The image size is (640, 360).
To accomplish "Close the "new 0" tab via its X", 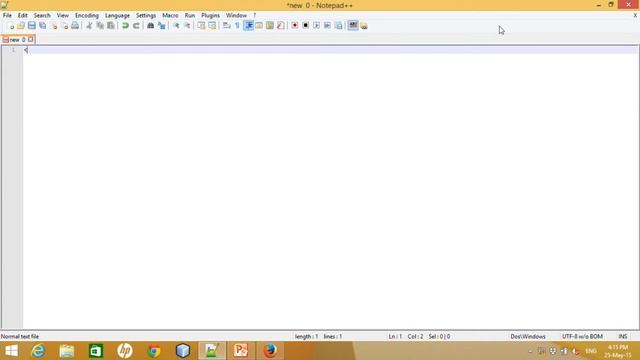I will click(x=31, y=40).
